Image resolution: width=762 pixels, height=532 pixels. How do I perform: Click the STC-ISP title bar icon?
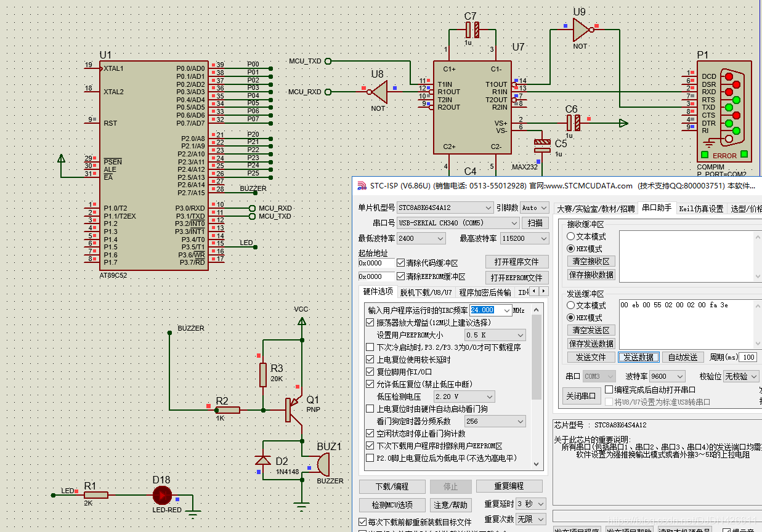361,185
